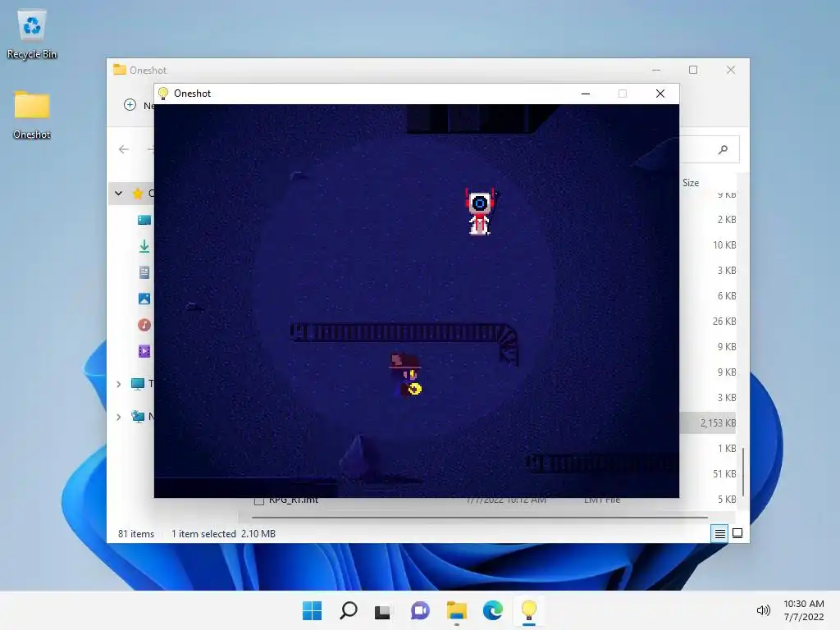Collapse the Quick access tree chevron

click(x=118, y=194)
